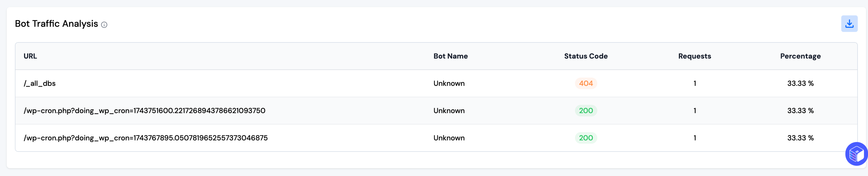The height and width of the screenshot is (176, 868).
Task: Click 33.33 % in the /_all_dbs row
Action: pos(800,83)
